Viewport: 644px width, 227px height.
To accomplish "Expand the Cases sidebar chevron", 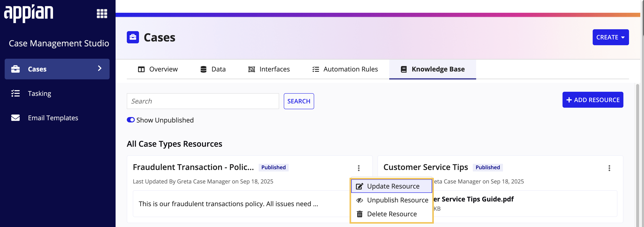I will tap(99, 68).
